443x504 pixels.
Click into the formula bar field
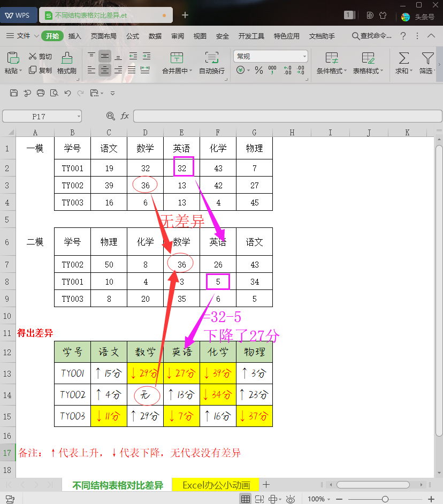pos(288,116)
